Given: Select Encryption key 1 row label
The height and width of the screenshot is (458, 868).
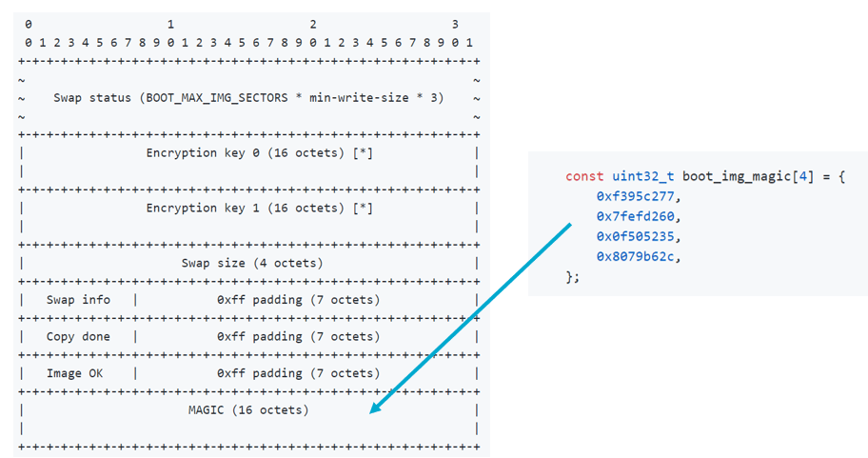Looking at the screenshot, I should (x=260, y=209).
